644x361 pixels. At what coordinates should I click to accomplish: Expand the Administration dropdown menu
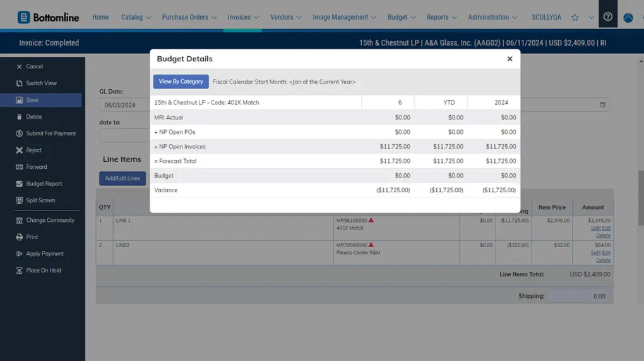492,17
